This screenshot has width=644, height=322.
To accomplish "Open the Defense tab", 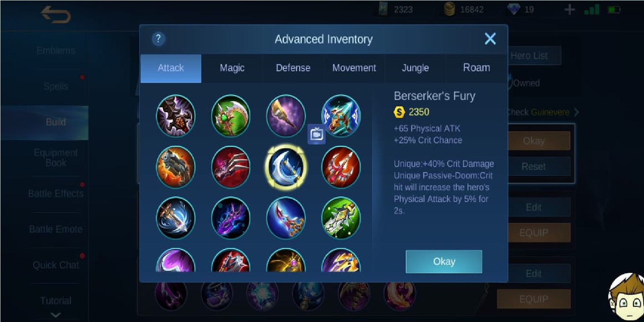I will pyautogui.click(x=293, y=68).
